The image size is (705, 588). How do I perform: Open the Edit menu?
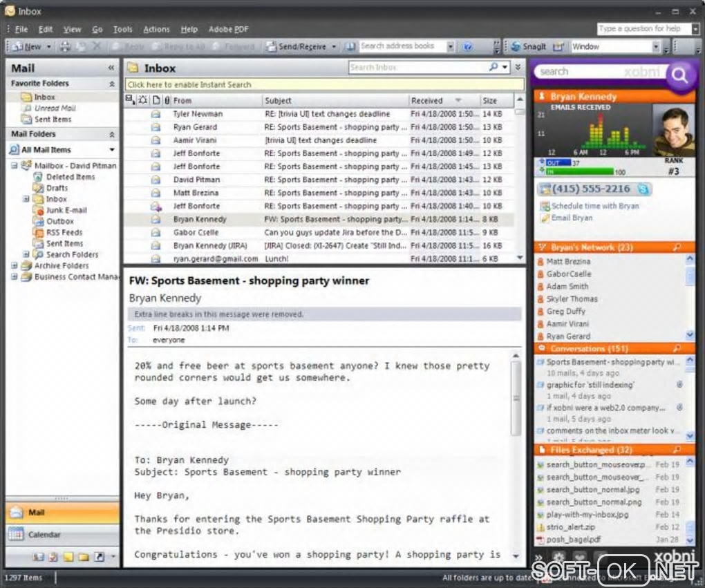[x=46, y=29]
